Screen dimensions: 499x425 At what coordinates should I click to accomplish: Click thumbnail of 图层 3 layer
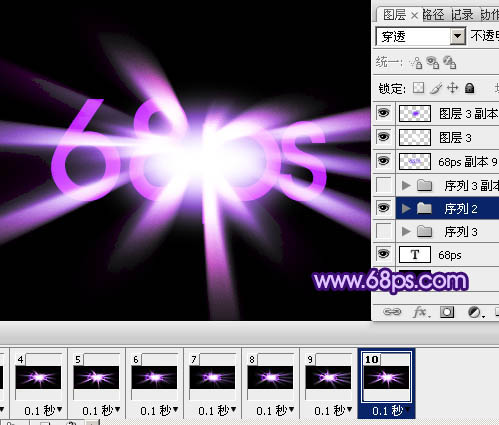[x=415, y=138]
